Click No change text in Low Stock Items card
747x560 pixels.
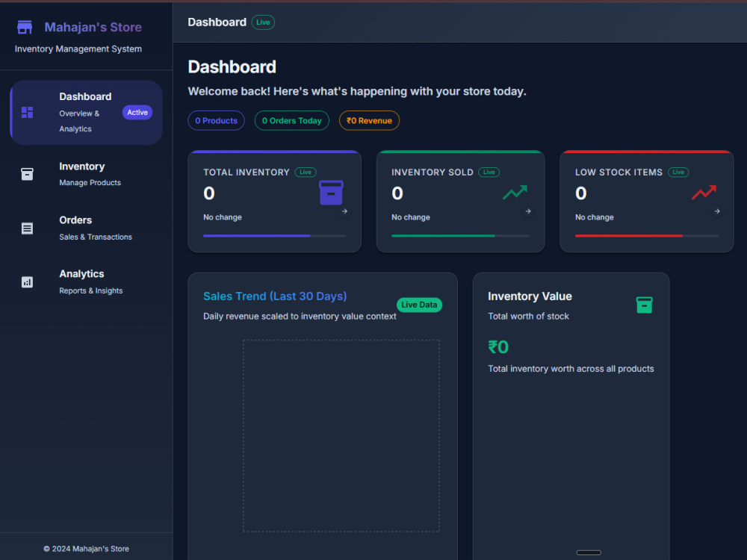[x=594, y=217]
